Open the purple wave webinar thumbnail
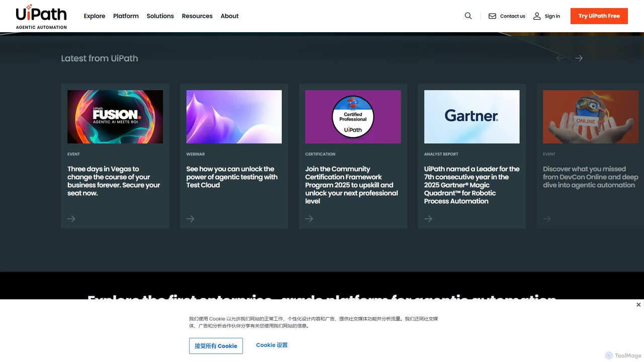Viewport: 644px width, 362px height. coord(234,117)
